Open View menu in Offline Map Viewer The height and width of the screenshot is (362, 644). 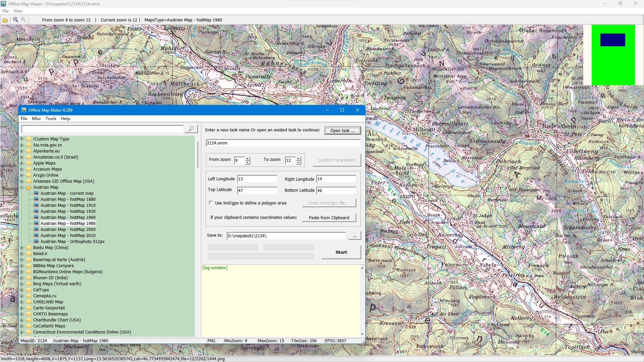click(18, 11)
